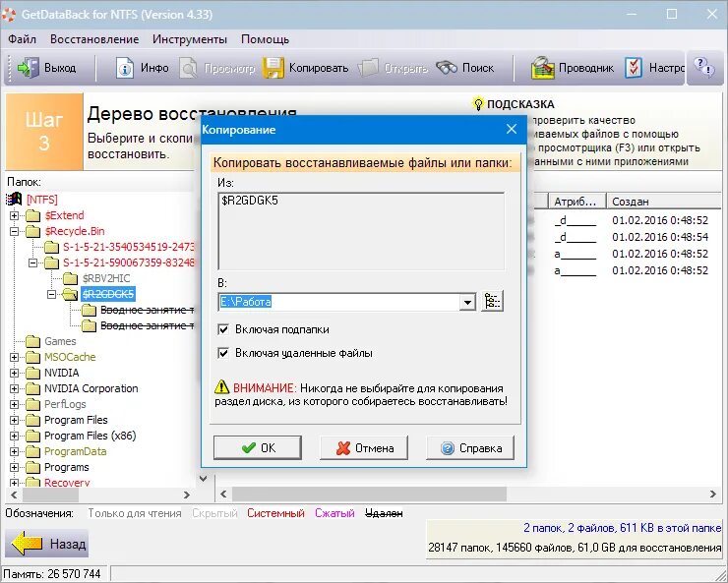Click the Сжатый legend label

(x=334, y=513)
